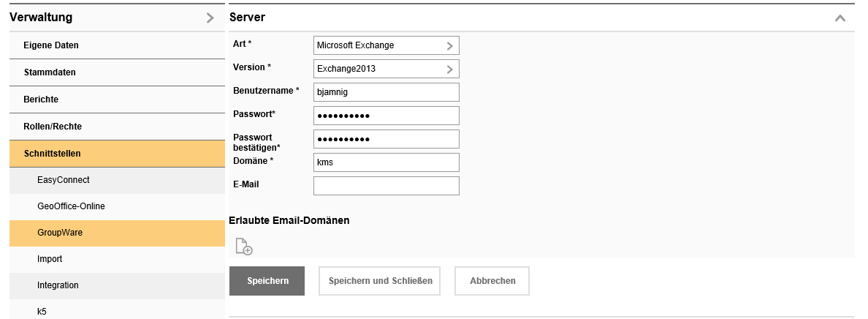Select the Schnittstellen menu item
This screenshot has width=868, height=319.
[x=52, y=154]
